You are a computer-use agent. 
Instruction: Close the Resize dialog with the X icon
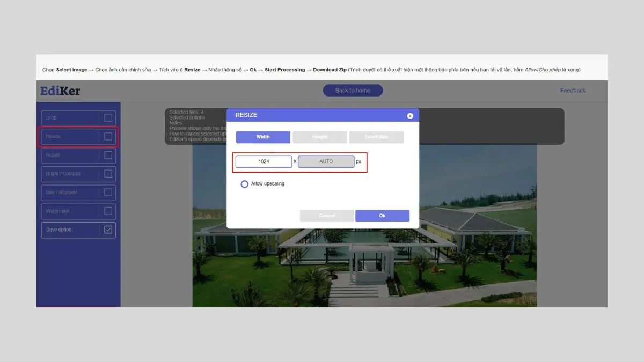tap(410, 115)
